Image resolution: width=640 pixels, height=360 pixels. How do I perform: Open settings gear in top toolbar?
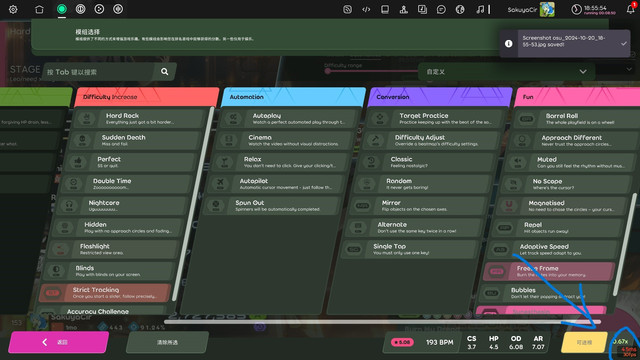13,9
